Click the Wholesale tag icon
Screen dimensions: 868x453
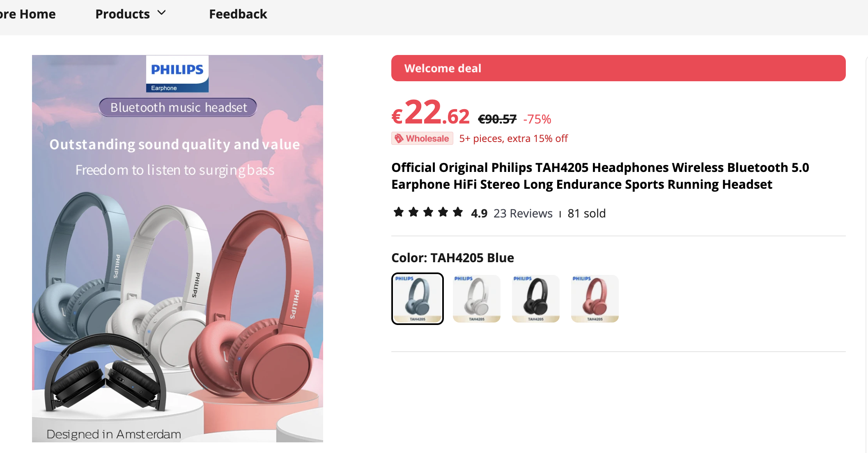coord(399,139)
